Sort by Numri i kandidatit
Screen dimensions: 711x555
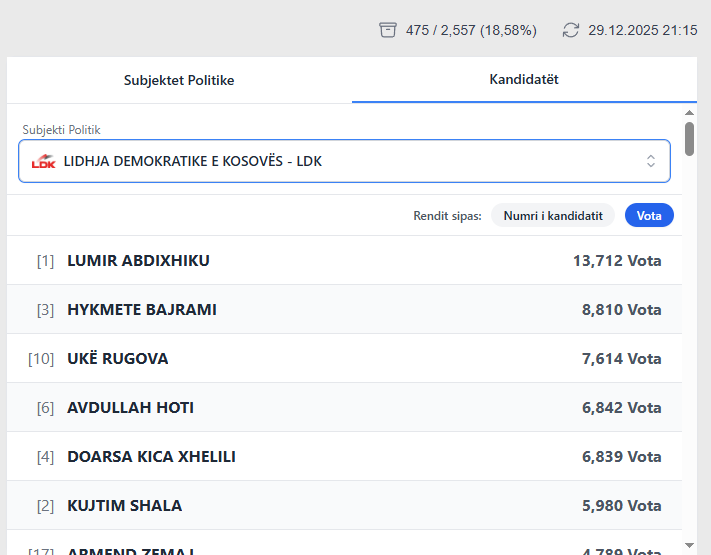[x=552, y=215]
